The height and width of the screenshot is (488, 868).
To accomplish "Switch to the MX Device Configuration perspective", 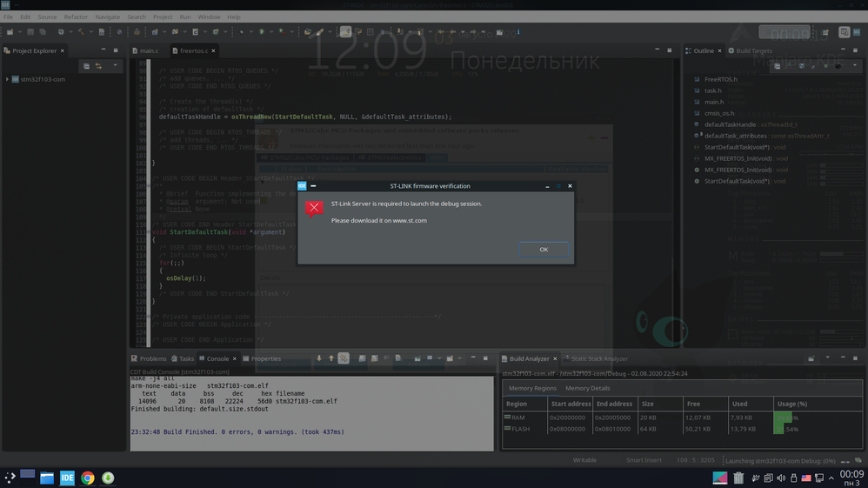I will 857,32.
